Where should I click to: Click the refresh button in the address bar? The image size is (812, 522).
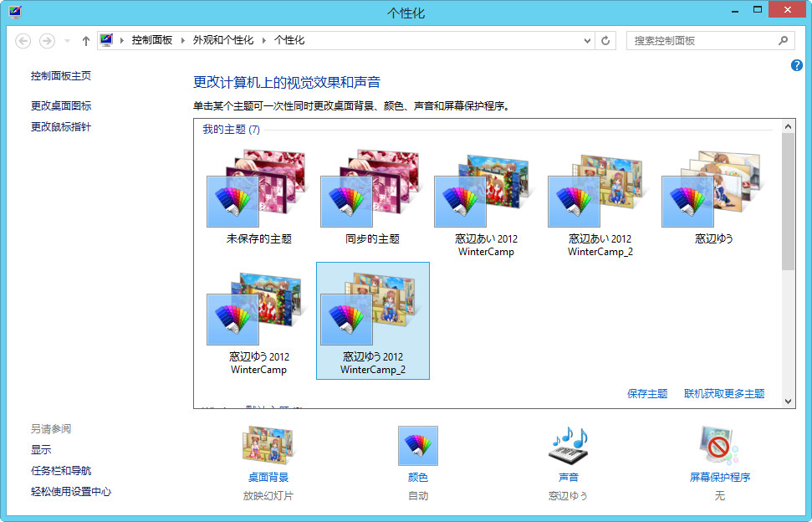click(x=605, y=40)
